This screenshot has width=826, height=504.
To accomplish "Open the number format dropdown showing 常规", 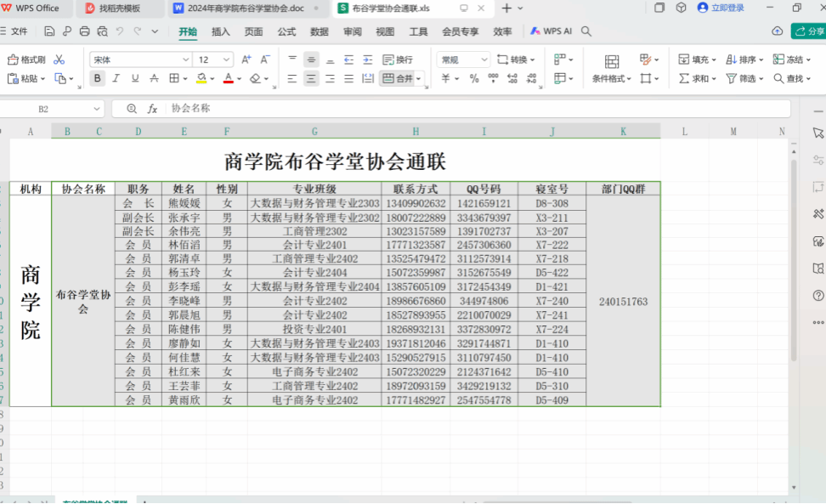I will pos(462,59).
